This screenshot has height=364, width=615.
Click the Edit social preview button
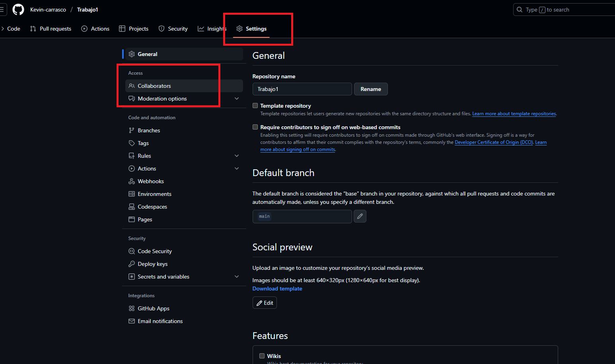[x=265, y=303]
